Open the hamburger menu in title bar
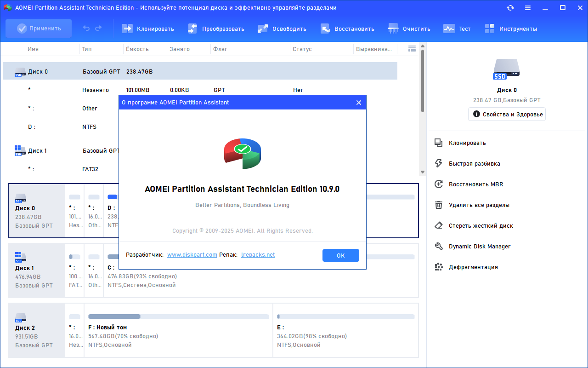 [528, 8]
